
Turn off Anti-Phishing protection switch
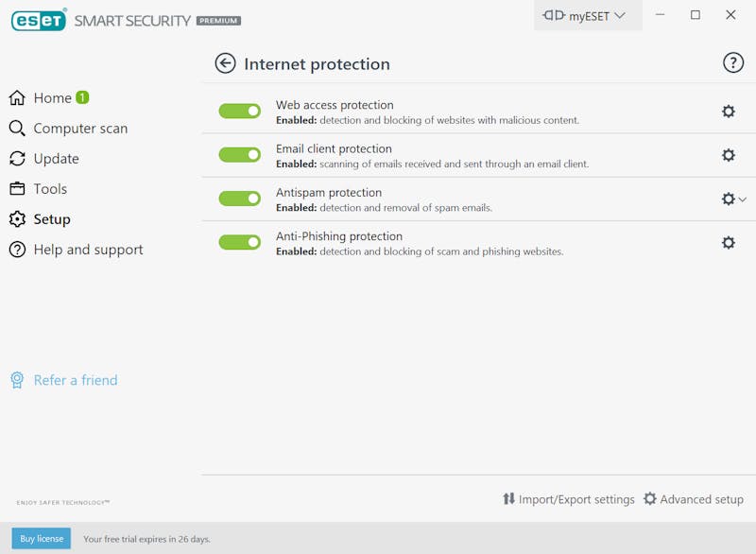point(240,242)
